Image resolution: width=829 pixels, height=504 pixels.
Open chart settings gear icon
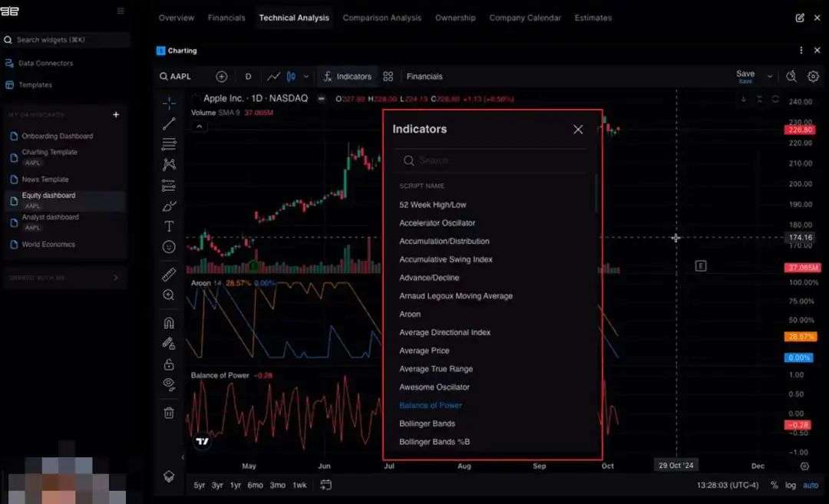tap(813, 77)
